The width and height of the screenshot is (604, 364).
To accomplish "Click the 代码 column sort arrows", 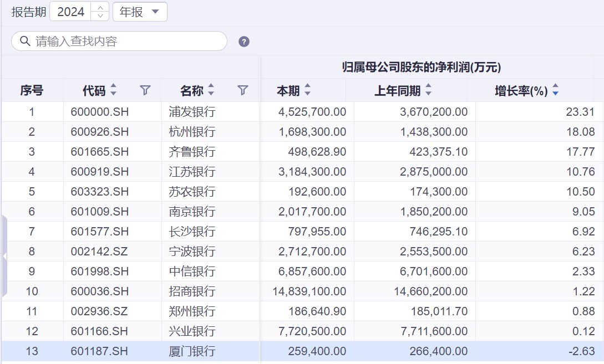I will tap(113, 89).
